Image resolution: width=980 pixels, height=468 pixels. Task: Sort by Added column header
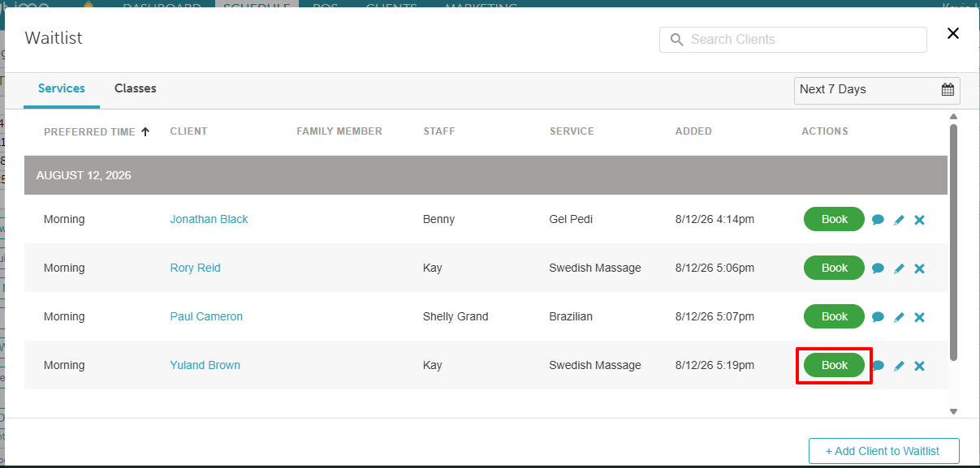(693, 131)
